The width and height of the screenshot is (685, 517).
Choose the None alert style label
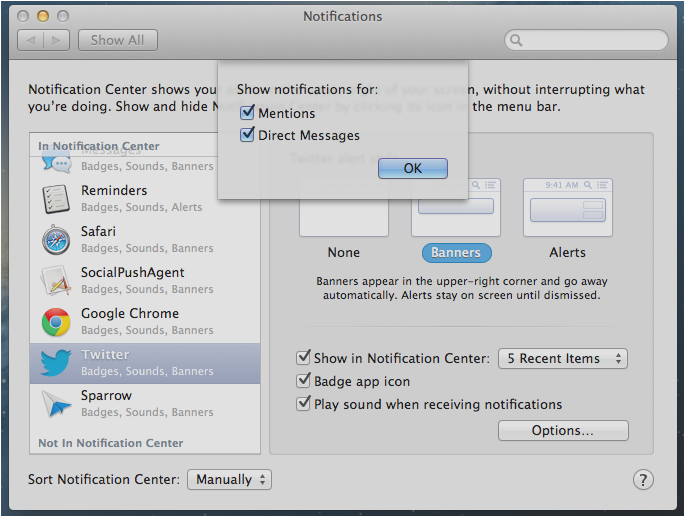click(x=344, y=253)
